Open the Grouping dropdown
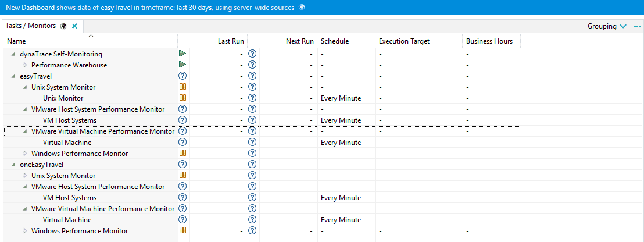The height and width of the screenshot is (242, 644). point(607,26)
